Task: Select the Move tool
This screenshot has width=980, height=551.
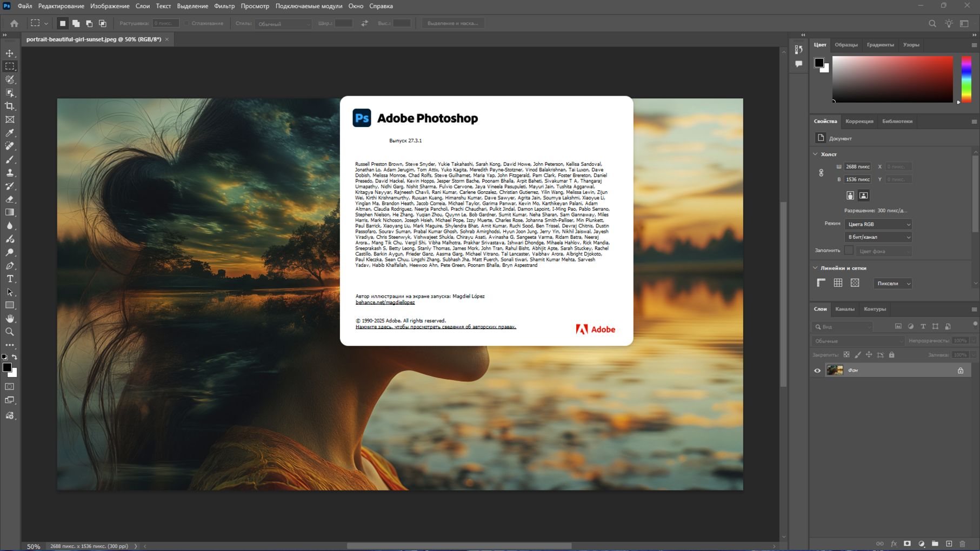Action: point(10,53)
